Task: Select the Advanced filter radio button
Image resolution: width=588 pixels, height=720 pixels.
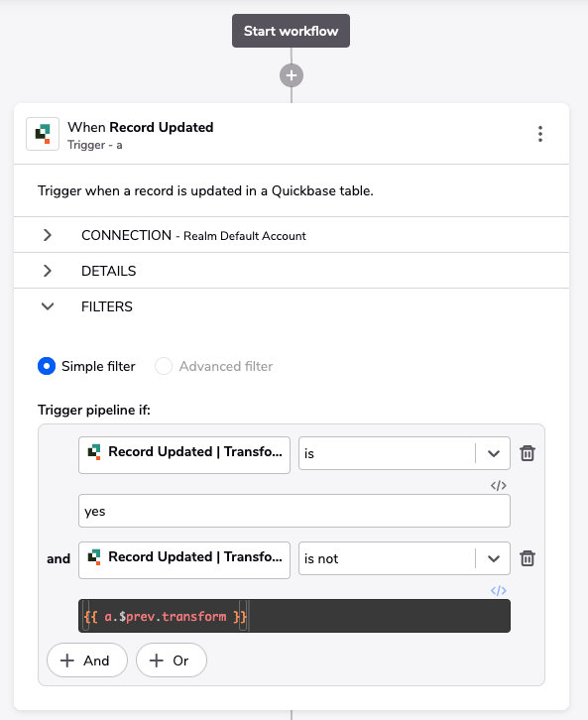Action: pyautogui.click(x=164, y=366)
